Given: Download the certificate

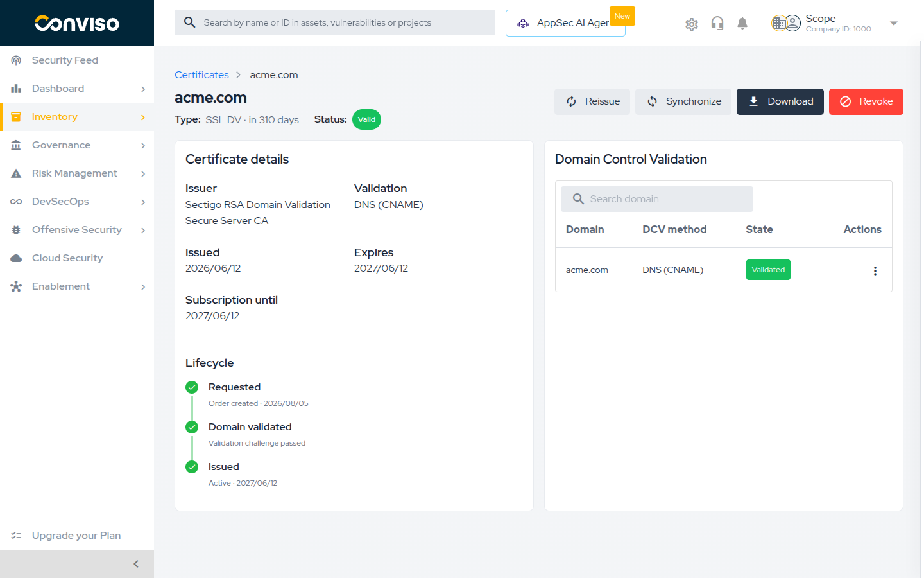Looking at the screenshot, I should (x=780, y=101).
